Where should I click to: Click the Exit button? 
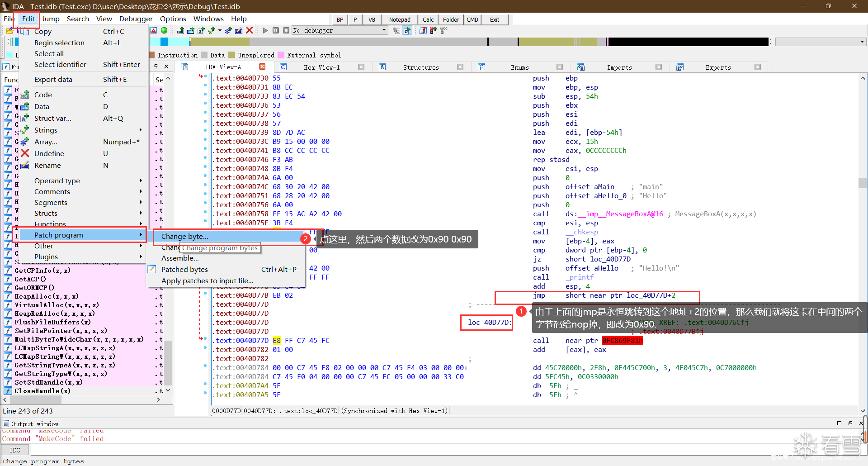point(495,19)
